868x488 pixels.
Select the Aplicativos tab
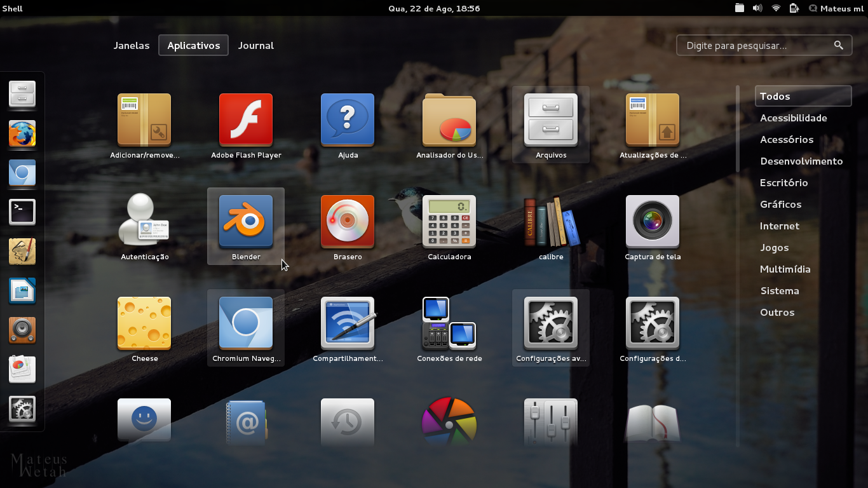tap(194, 46)
